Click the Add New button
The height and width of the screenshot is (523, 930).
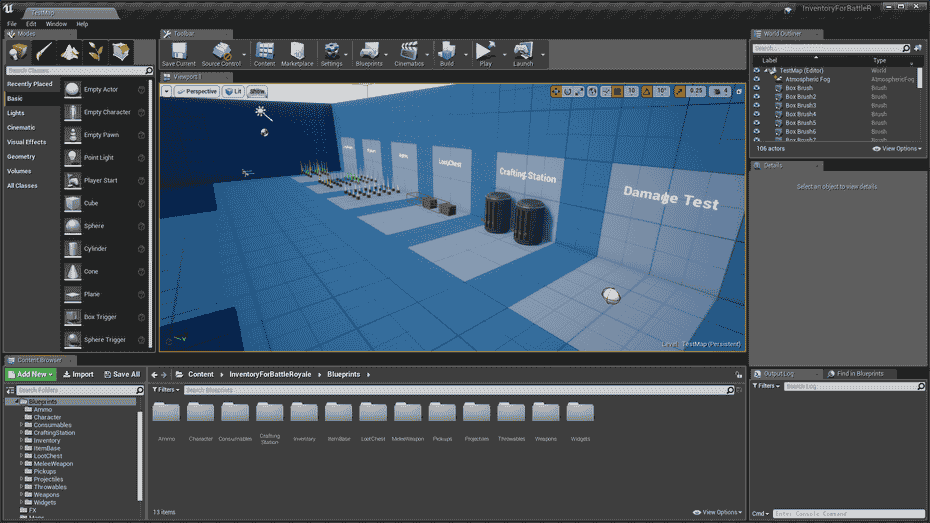coord(31,375)
